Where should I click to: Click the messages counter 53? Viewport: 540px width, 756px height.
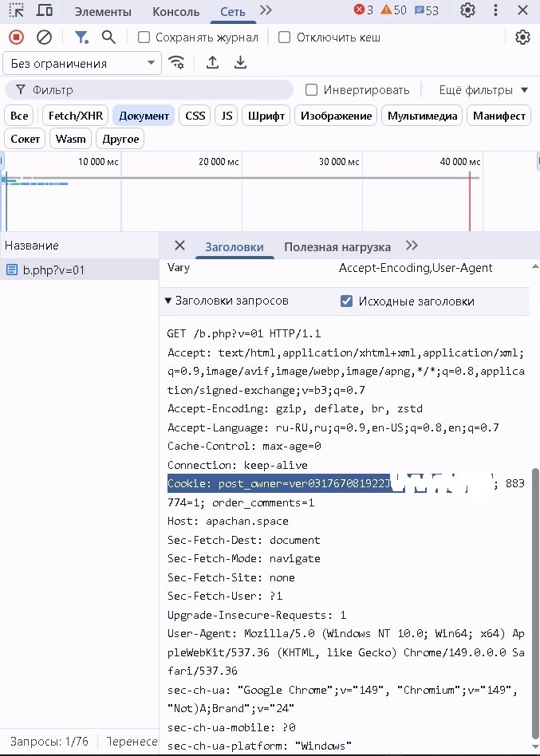(427, 10)
